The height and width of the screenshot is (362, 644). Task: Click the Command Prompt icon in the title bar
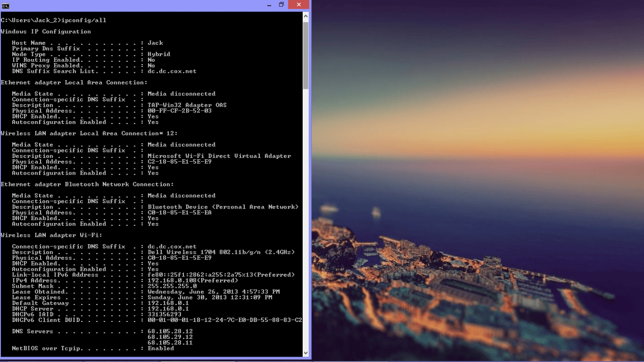tap(6, 4)
